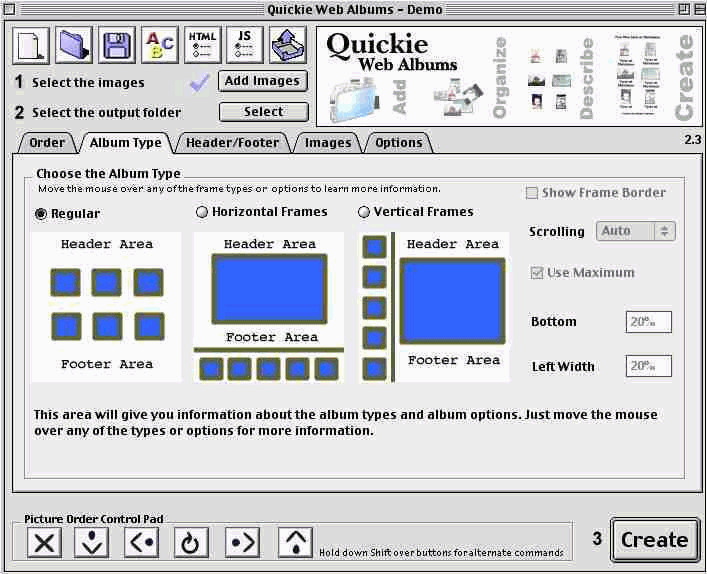707x574 pixels.
Task: Enable Show Frame Border checkbox
Action: click(x=532, y=193)
